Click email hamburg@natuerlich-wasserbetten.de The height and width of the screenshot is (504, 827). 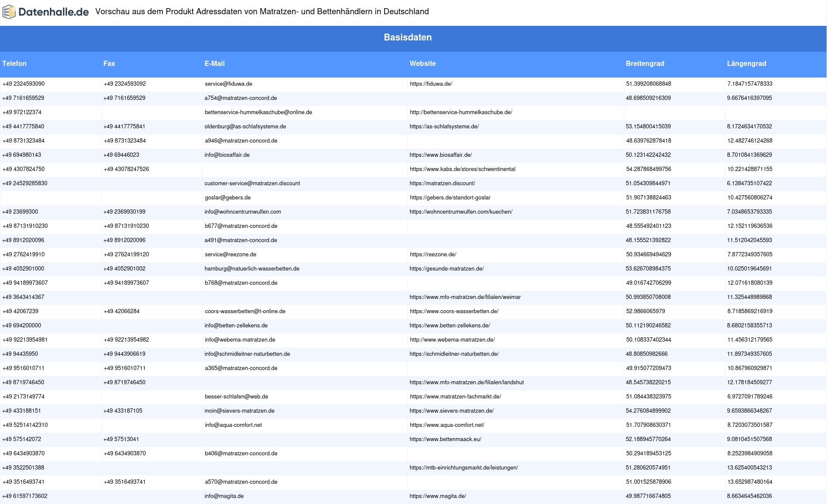(x=252, y=269)
